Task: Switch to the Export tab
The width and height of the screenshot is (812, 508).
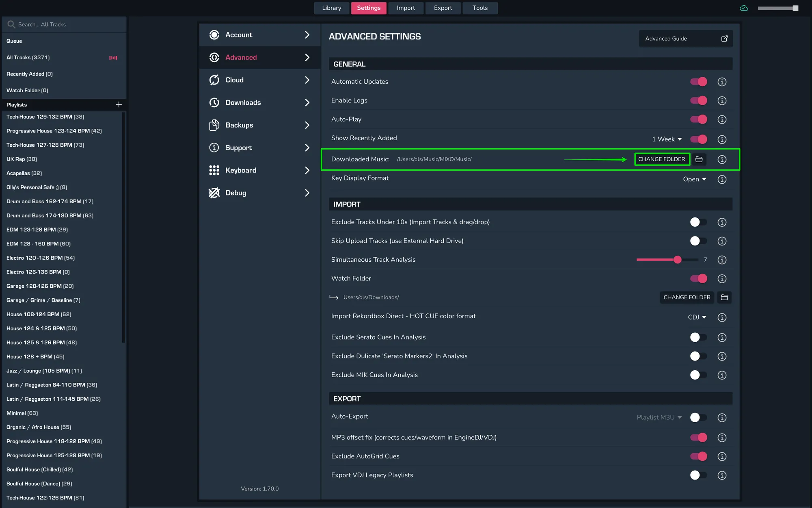Action: tap(443, 8)
